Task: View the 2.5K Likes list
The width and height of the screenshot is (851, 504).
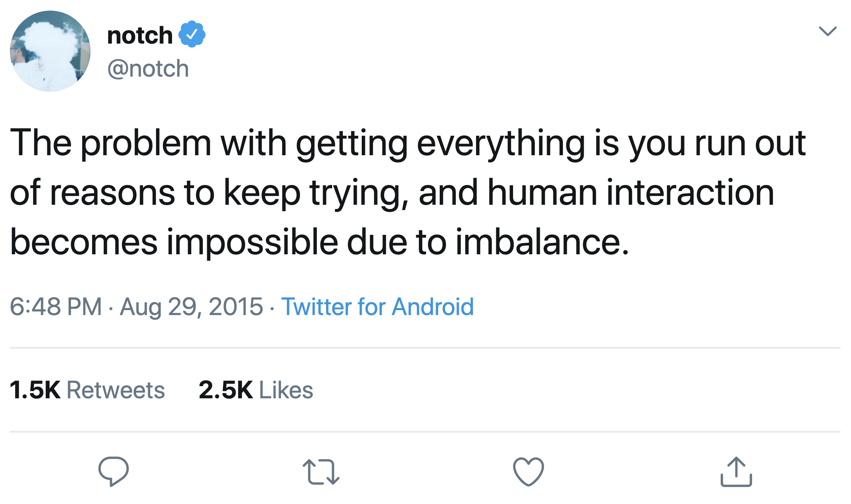Action: tap(256, 390)
